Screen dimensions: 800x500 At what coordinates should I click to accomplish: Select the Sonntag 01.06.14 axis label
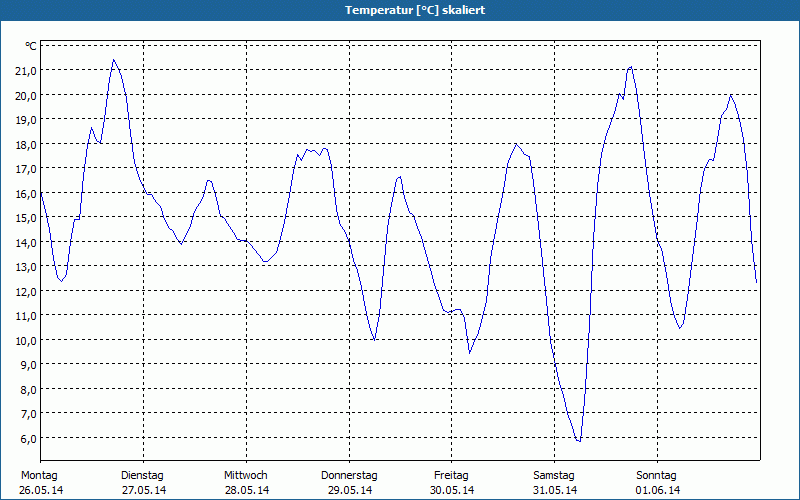[657, 483]
